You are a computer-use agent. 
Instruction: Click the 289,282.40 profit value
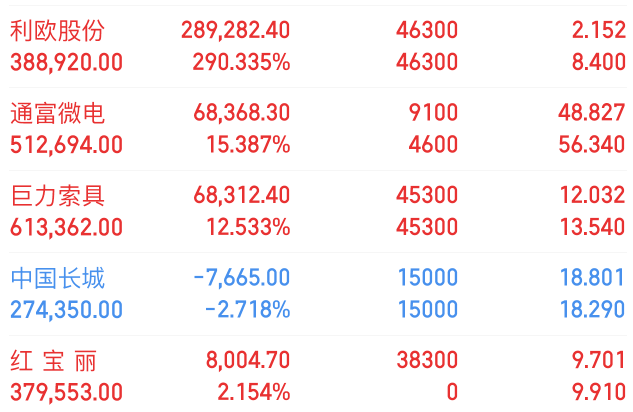[x=236, y=31]
